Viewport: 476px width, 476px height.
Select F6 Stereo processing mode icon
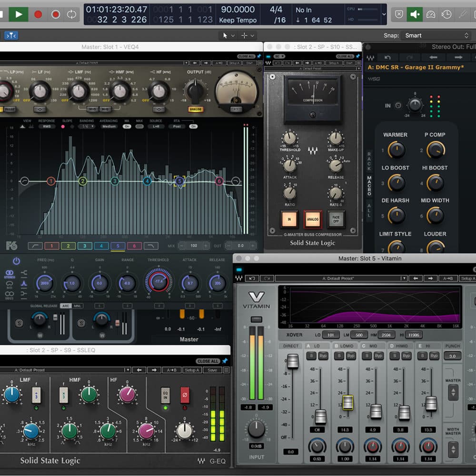tap(10, 273)
